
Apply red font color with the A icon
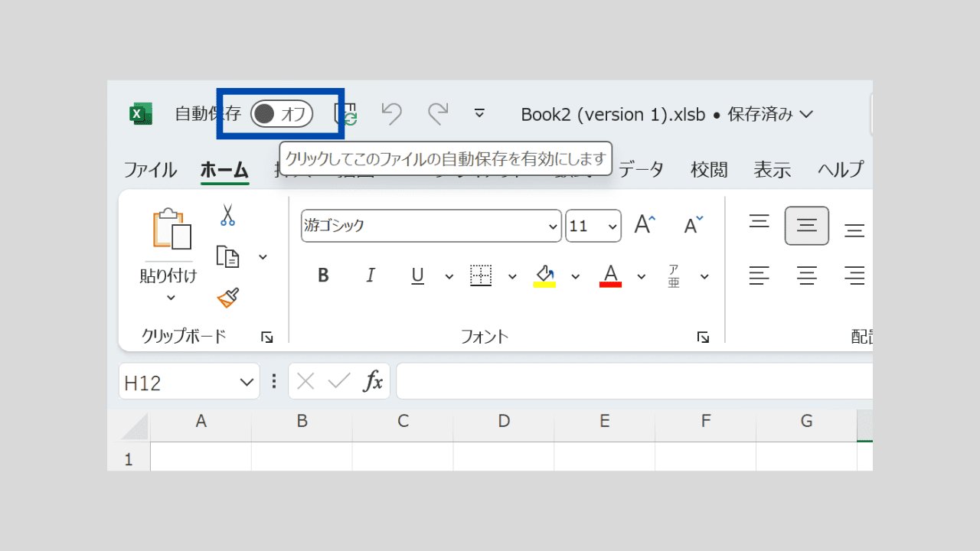[610, 275]
